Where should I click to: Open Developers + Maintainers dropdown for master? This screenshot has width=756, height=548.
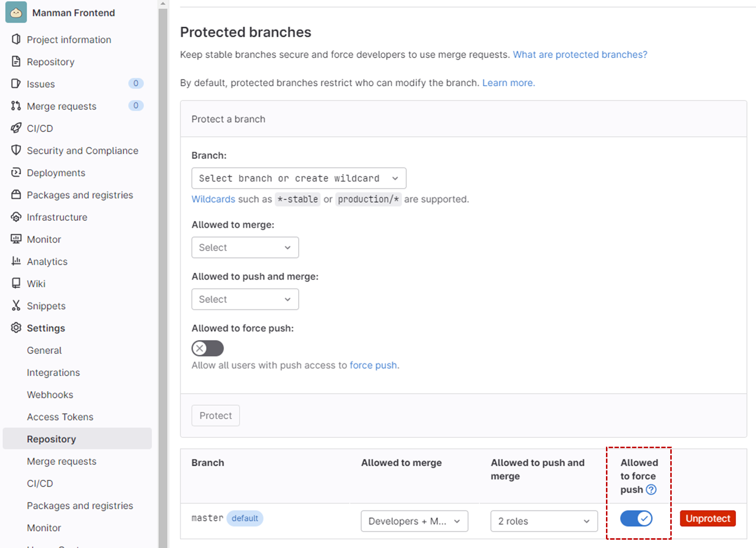[x=415, y=521]
